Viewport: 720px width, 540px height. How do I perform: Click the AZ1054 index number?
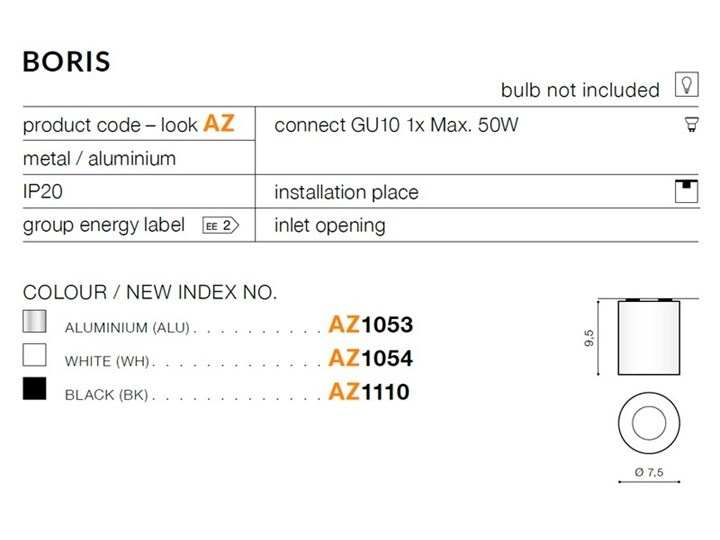point(371,358)
